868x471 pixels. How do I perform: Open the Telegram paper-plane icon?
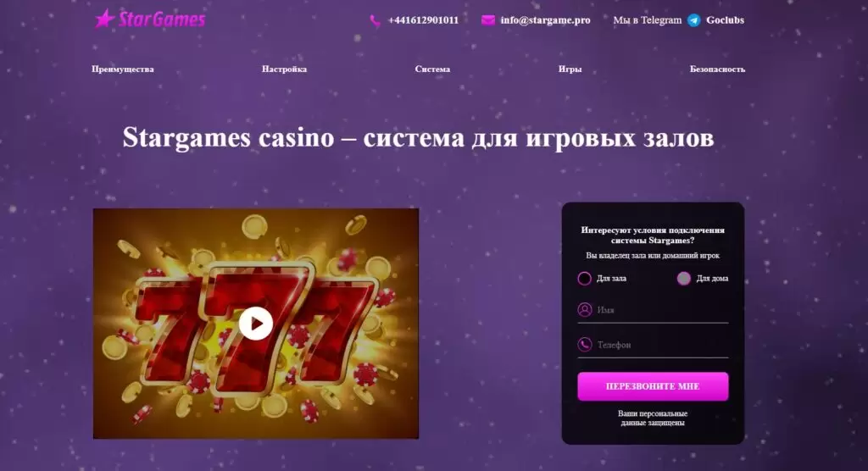693,20
